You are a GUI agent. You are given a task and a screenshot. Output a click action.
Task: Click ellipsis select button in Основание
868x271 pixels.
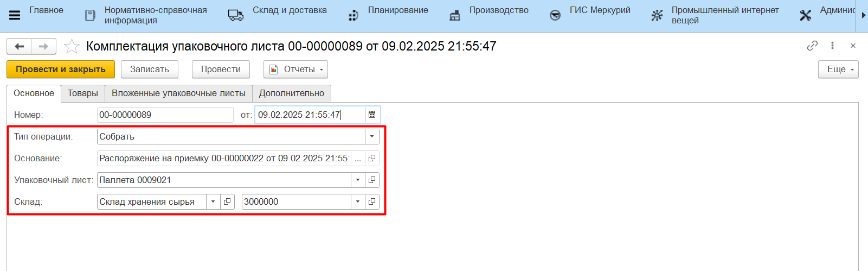pos(358,159)
